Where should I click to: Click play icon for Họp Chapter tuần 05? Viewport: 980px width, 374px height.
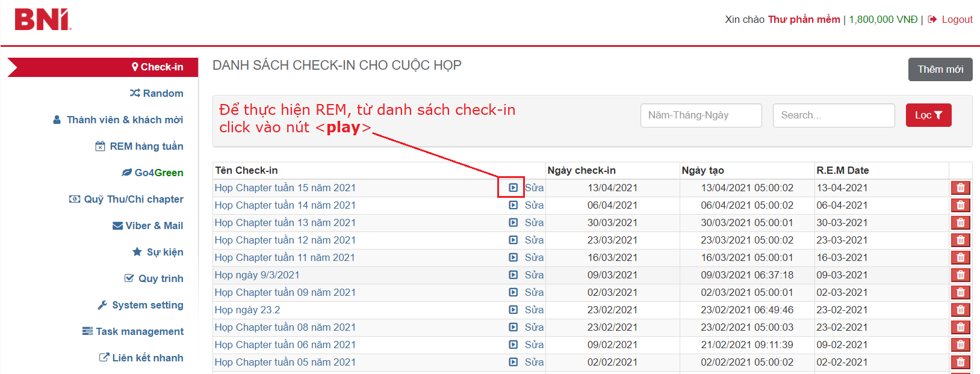tap(513, 362)
